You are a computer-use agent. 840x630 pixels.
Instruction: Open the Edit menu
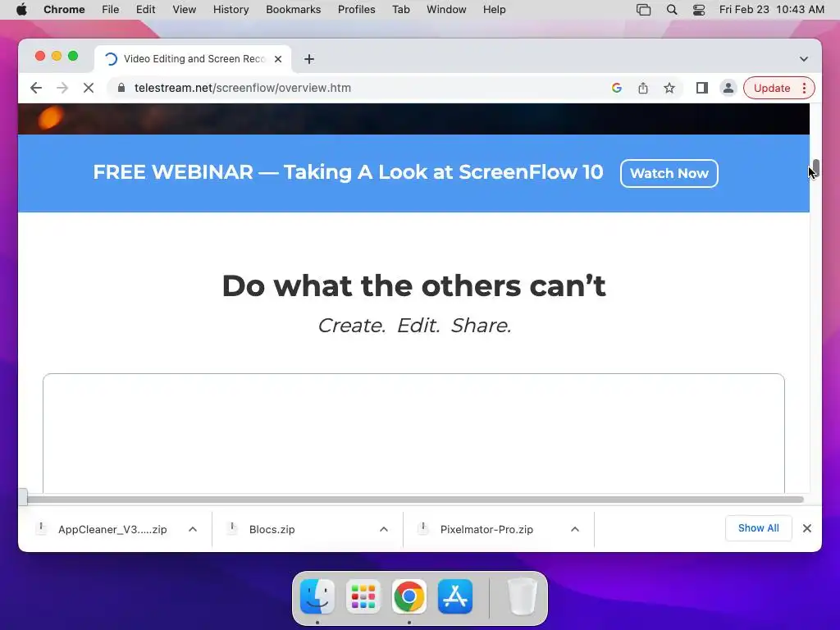click(x=146, y=10)
